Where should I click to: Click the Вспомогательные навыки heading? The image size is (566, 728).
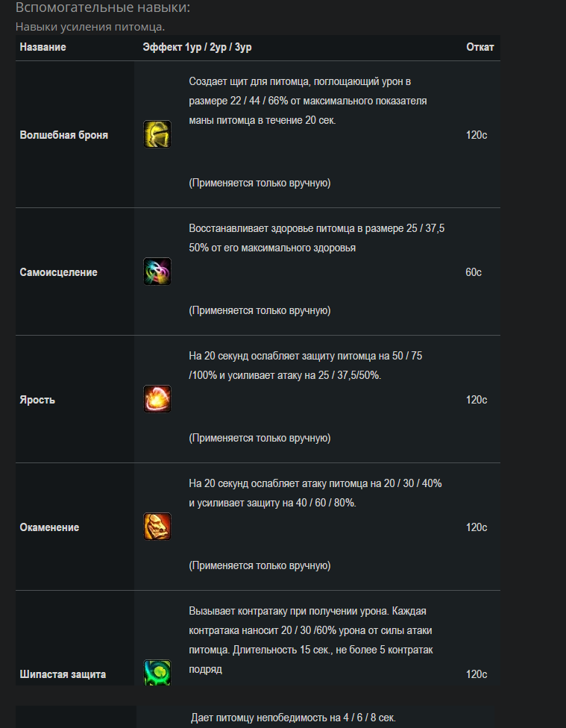coord(103,7)
